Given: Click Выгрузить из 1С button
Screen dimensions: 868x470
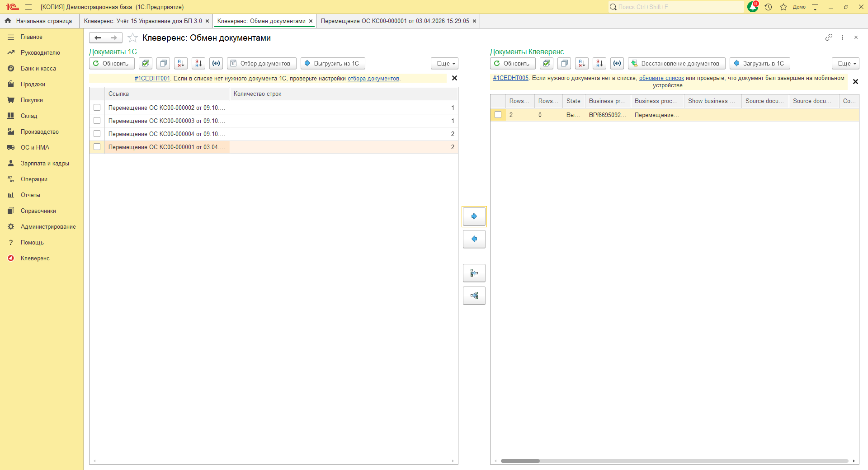Looking at the screenshot, I should [x=333, y=64].
